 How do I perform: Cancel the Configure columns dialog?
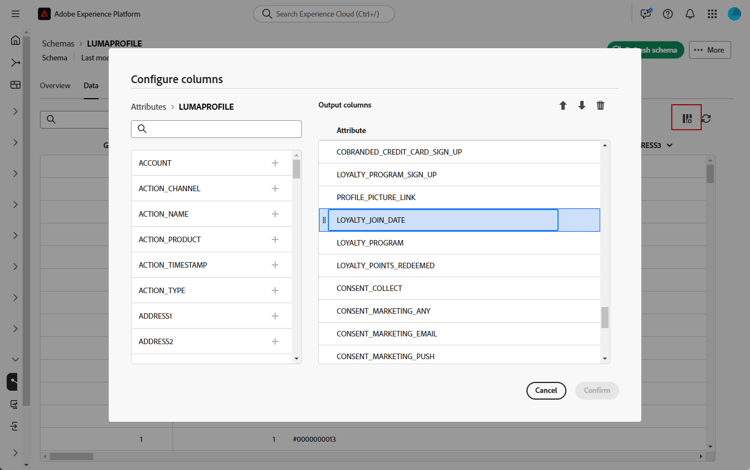pyautogui.click(x=546, y=391)
